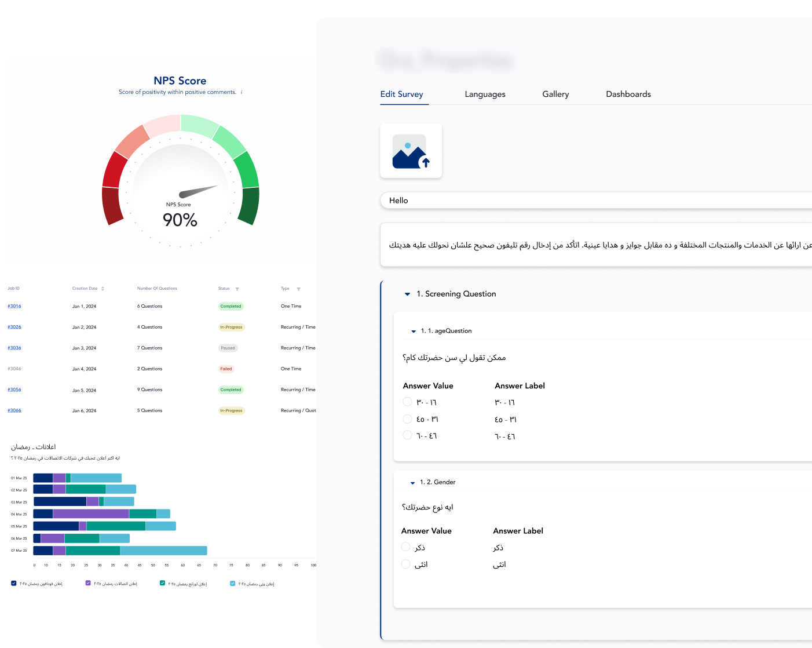Sort by Creation Date column arrows
Image resolution: width=812 pixels, height=648 pixels.
tap(103, 289)
